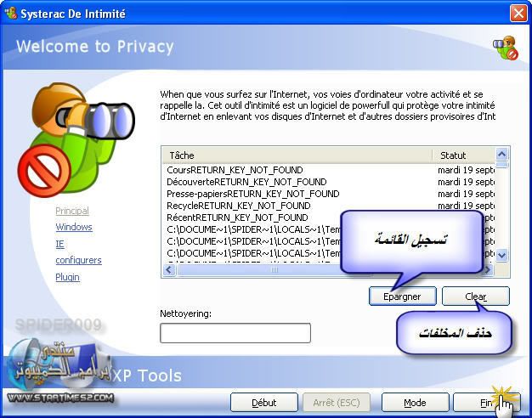The width and height of the screenshot is (532, 418).
Task: Open the Plugin link
Action: 67,277
